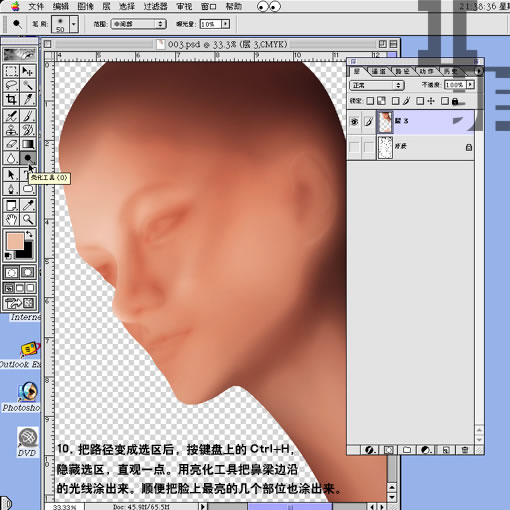Screen dimensions: 510x510
Task: Select the Rectangular Marquee tool
Action: point(11,71)
